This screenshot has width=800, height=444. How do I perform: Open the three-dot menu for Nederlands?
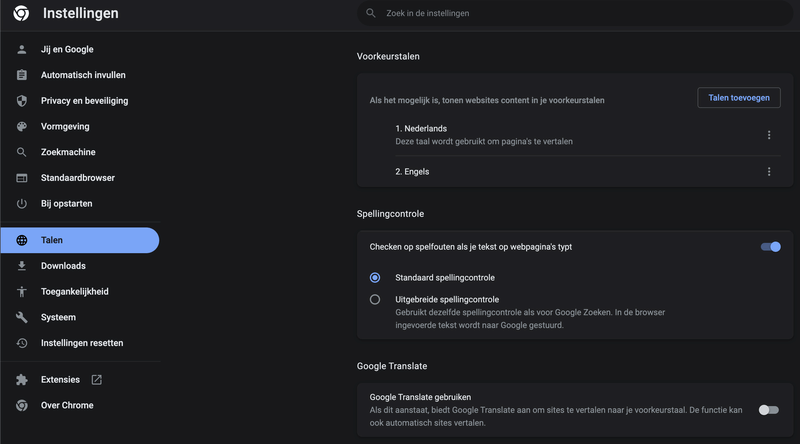click(769, 135)
